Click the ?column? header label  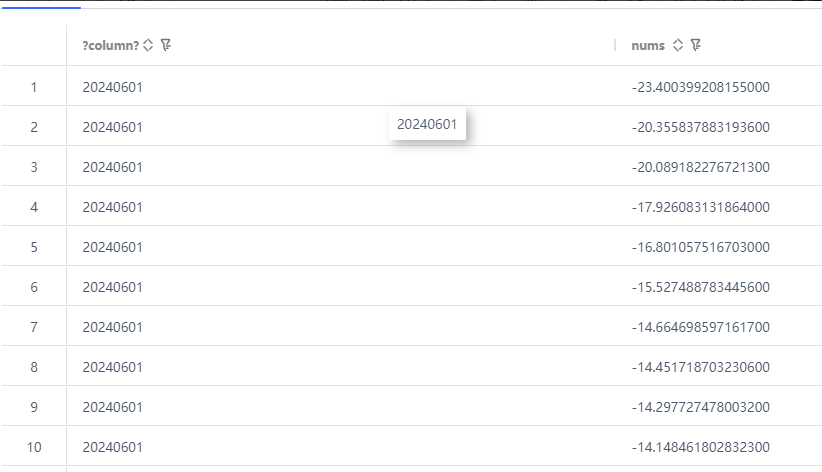pos(110,45)
